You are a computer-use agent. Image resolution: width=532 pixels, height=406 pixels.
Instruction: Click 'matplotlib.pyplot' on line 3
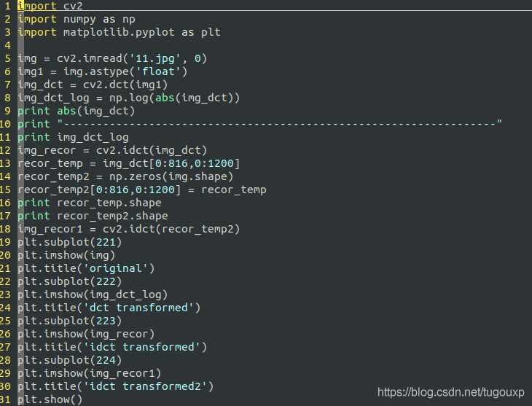pyautogui.click(x=119, y=33)
